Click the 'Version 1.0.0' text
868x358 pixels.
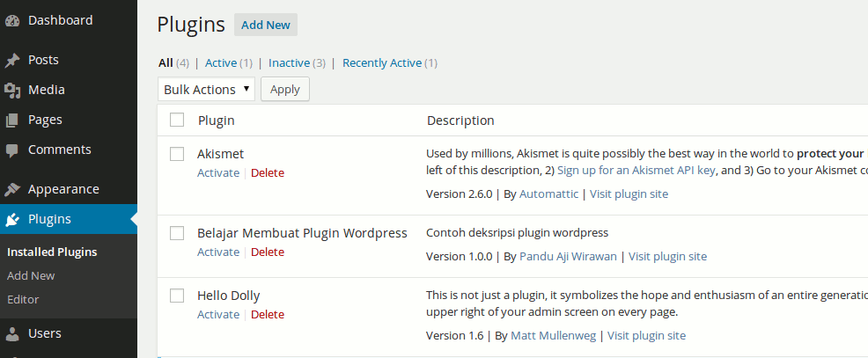click(x=460, y=256)
